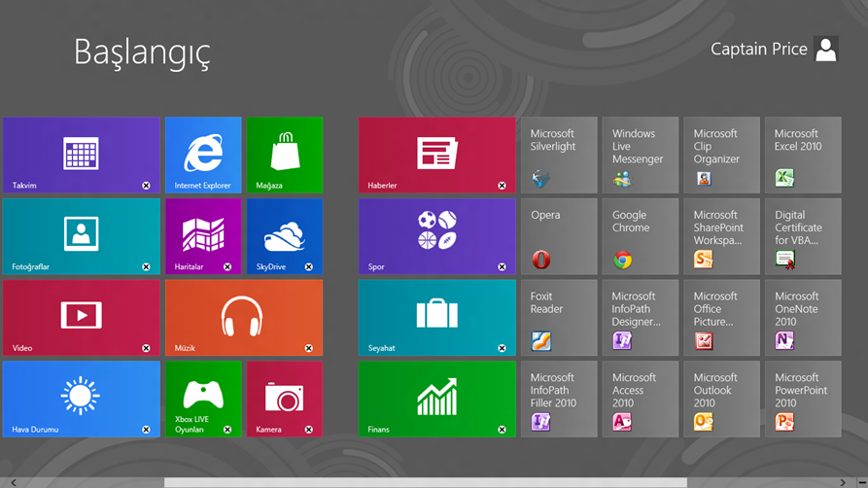Launch Microsoft Outlook 2010 tile
868x488 pixels.
click(722, 399)
